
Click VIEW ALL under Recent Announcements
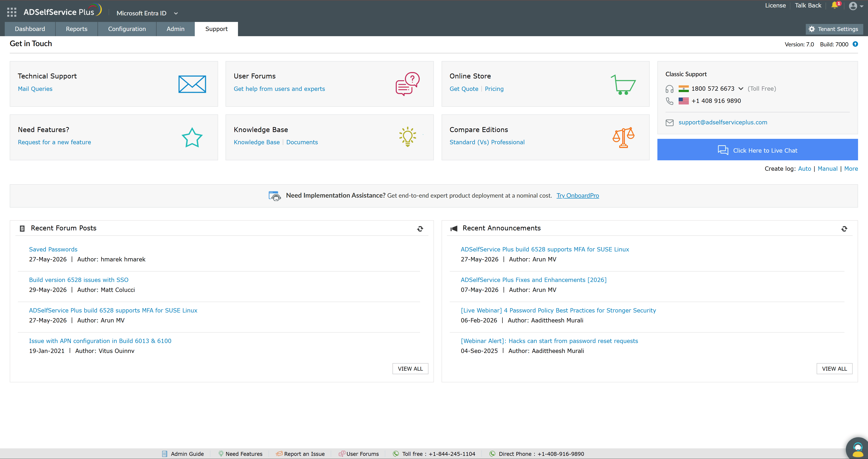click(834, 369)
